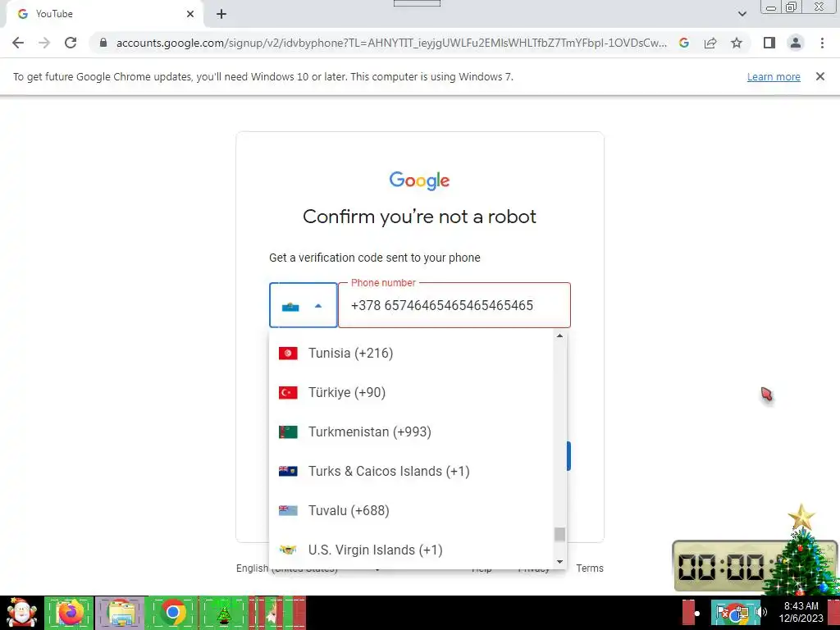Open volume speaker tray icon
The image size is (840, 630).
click(762, 613)
